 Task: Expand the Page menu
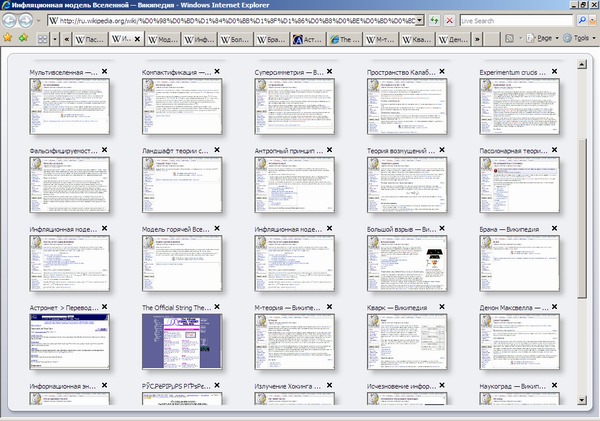pyautogui.click(x=543, y=38)
